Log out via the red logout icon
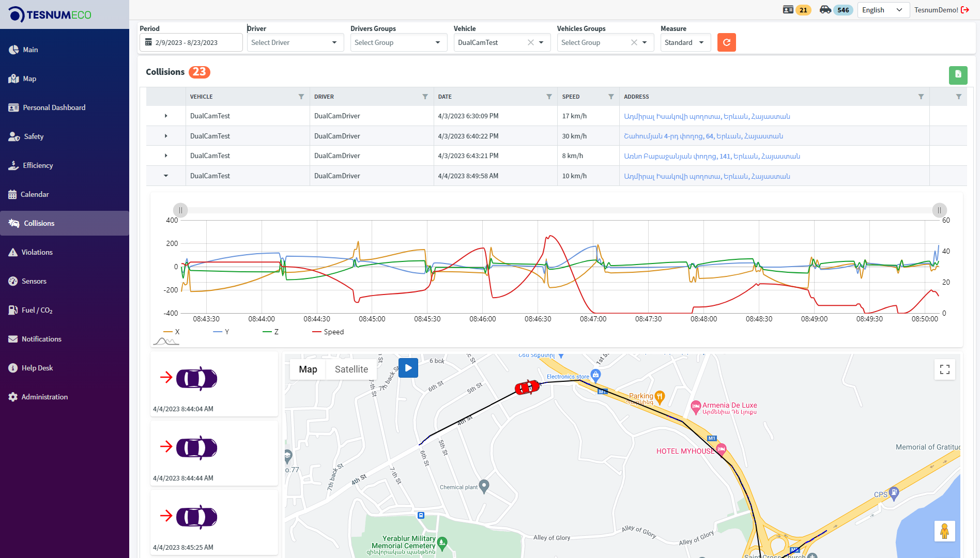Image resolution: width=980 pixels, height=558 pixels. (966, 9)
